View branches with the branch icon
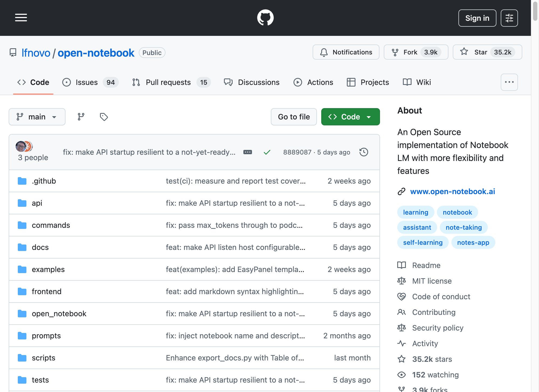 click(x=81, y=117)
